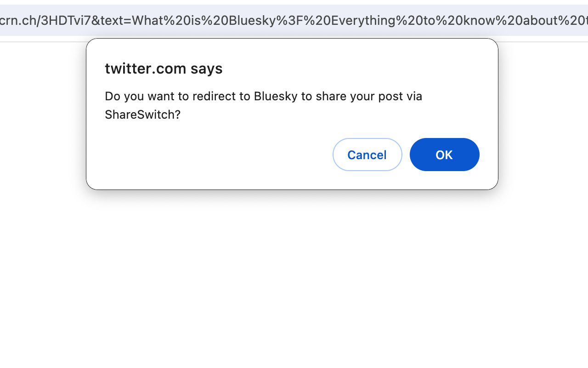Dismiss the dialog with Cancel
The width and height of the screenshot is (588, 368).
tap(367, 155)
